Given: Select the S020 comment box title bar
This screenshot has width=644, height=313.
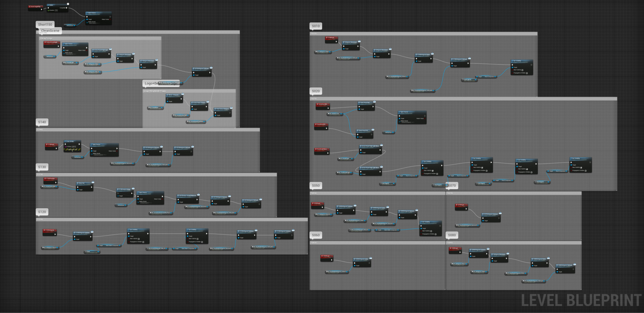Looking at the screenshot, I should coord(463,99).
